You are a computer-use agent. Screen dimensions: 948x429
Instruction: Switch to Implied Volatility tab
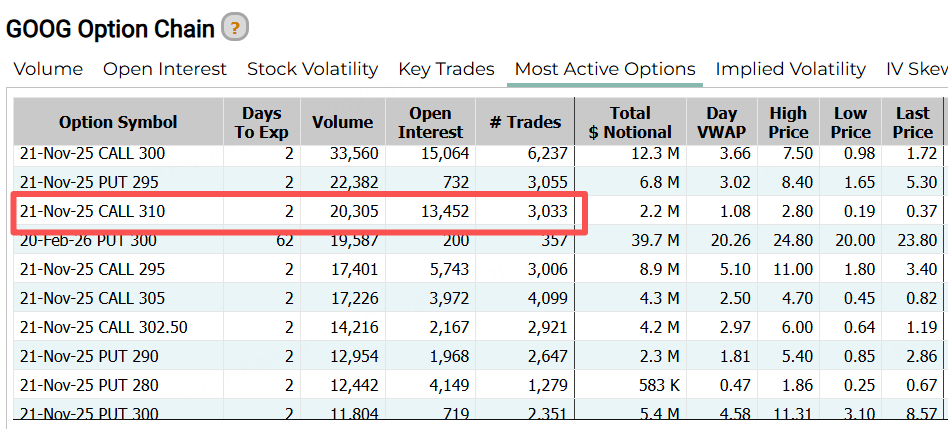[790, 69]
